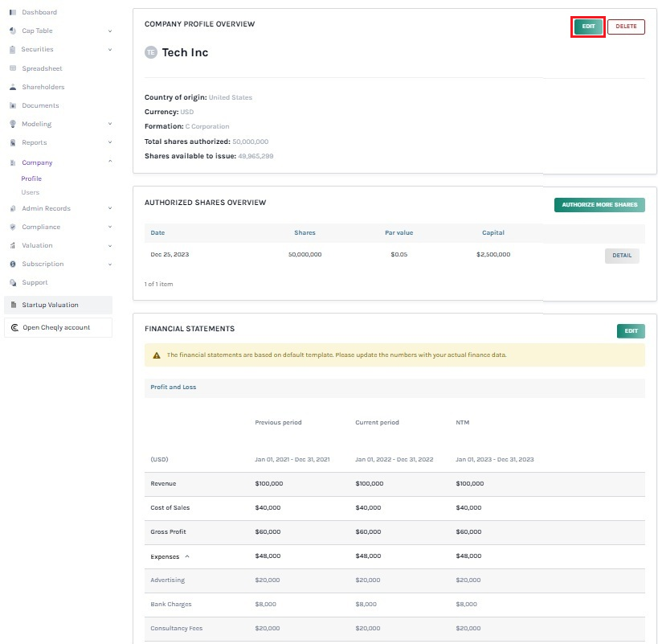Click the Shareholders person icon

[13, 87]
